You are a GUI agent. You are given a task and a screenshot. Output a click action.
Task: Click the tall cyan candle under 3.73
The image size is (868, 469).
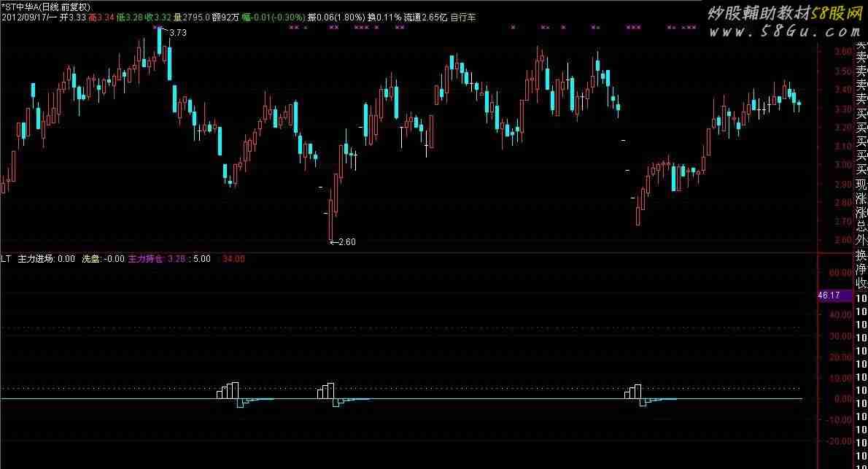(160, 40)
